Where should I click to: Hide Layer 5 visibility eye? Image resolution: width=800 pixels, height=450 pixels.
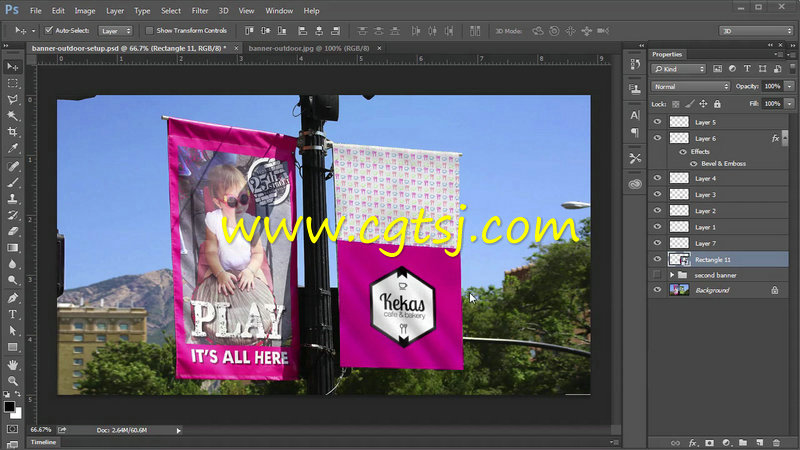coord(657,122)
